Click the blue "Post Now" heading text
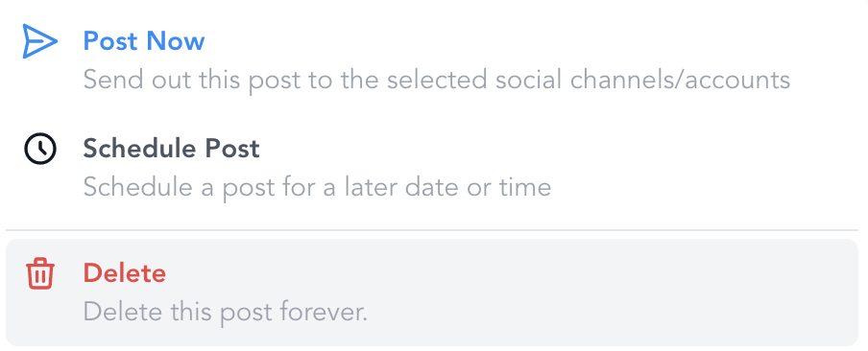This screenshot has height=351, width=868. 144,41
